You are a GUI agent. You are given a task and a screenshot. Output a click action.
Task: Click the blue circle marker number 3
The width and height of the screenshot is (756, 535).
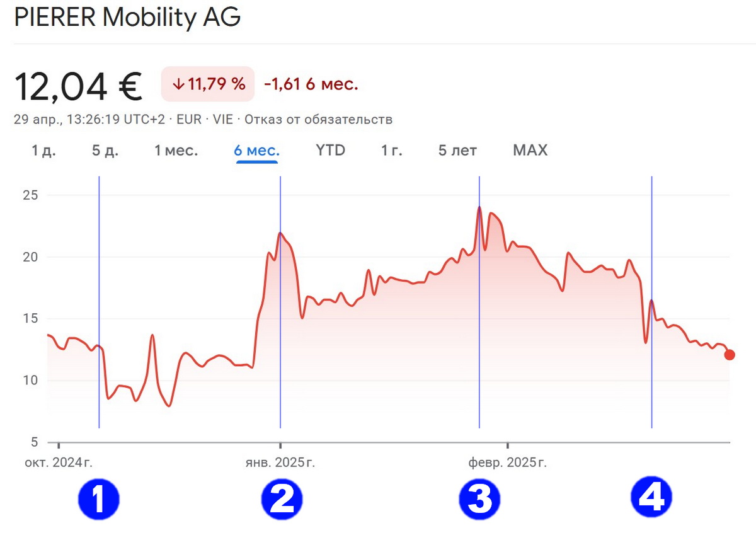click(479, 500)
